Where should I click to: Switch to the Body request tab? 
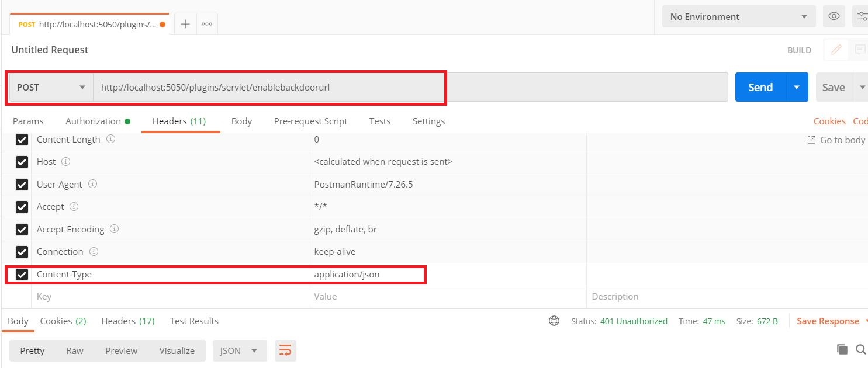[241, 121]
